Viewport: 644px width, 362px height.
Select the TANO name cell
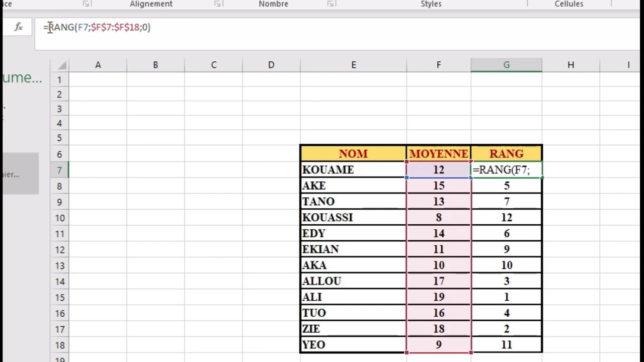click(x=353, y=202)
